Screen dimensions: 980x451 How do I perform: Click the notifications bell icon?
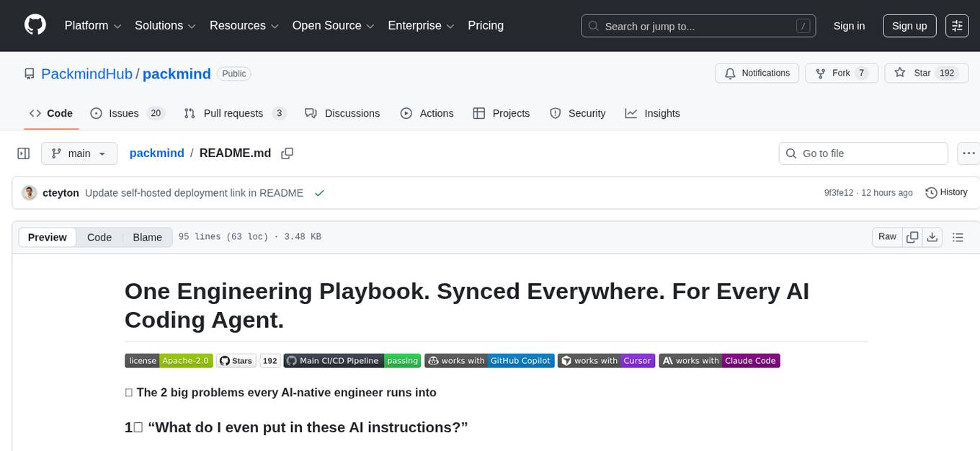tap(730, 73)
